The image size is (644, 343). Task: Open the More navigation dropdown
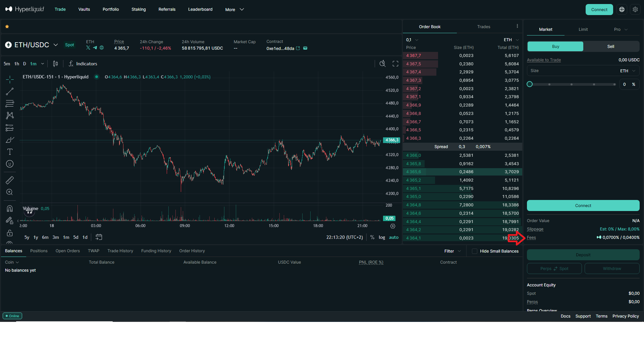click(234, 9)
